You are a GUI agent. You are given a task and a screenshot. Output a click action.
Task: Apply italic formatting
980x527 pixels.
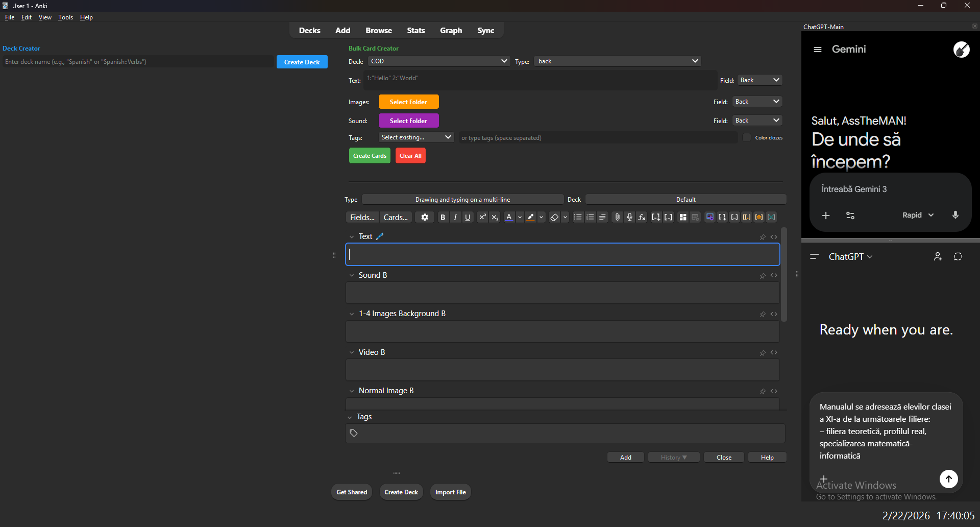tap(455, 217)
